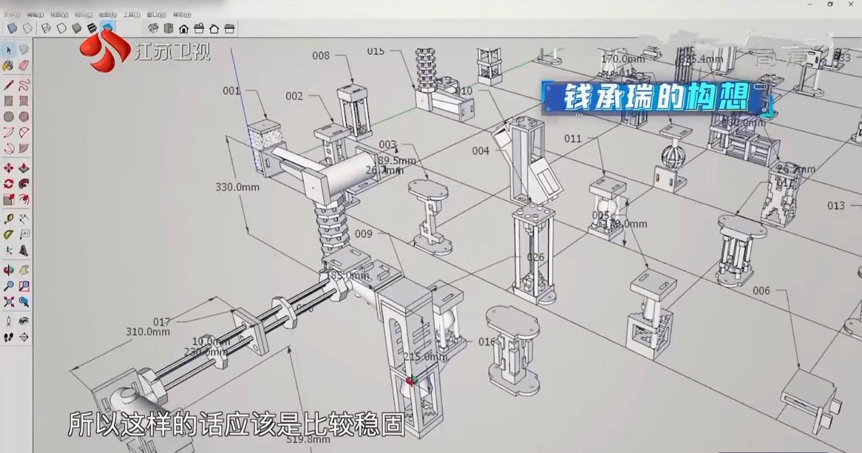Set camera to Left view
862x453 pixels.
(230, 28)
